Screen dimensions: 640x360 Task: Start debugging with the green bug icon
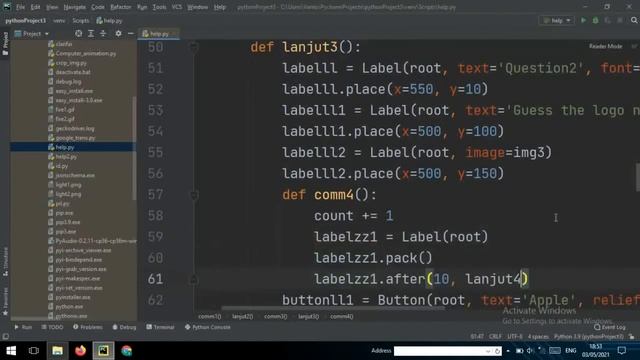[x=596, y=20]
